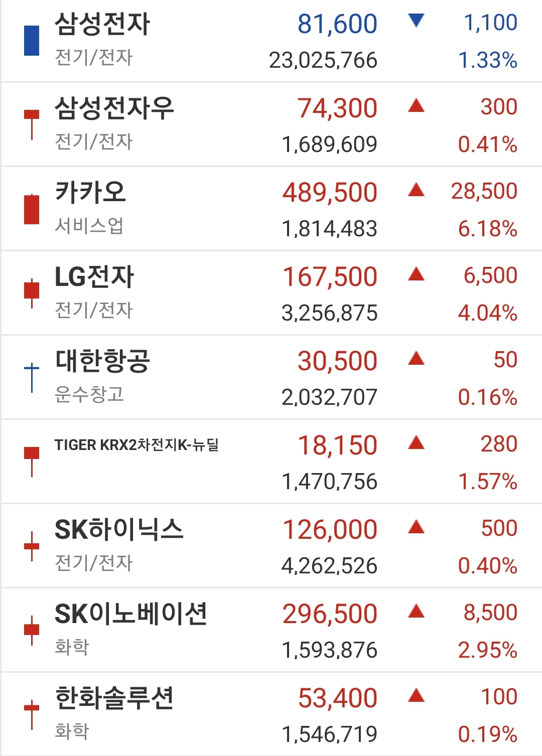Tap the red candlestick icon beside 삼성전자우
Viewport: 542px width, 756px height.
[32, 124]
